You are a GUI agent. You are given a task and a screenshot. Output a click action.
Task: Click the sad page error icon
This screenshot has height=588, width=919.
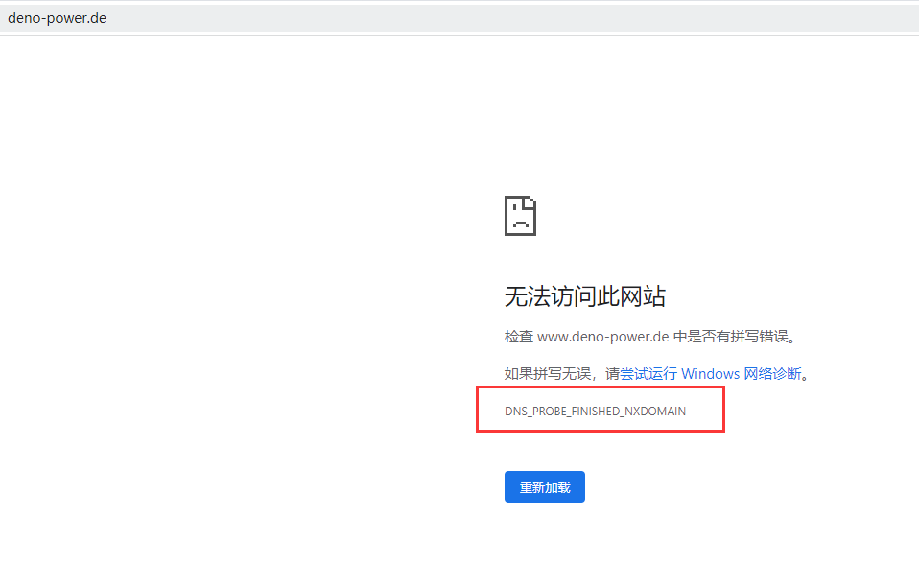point(521,216)
